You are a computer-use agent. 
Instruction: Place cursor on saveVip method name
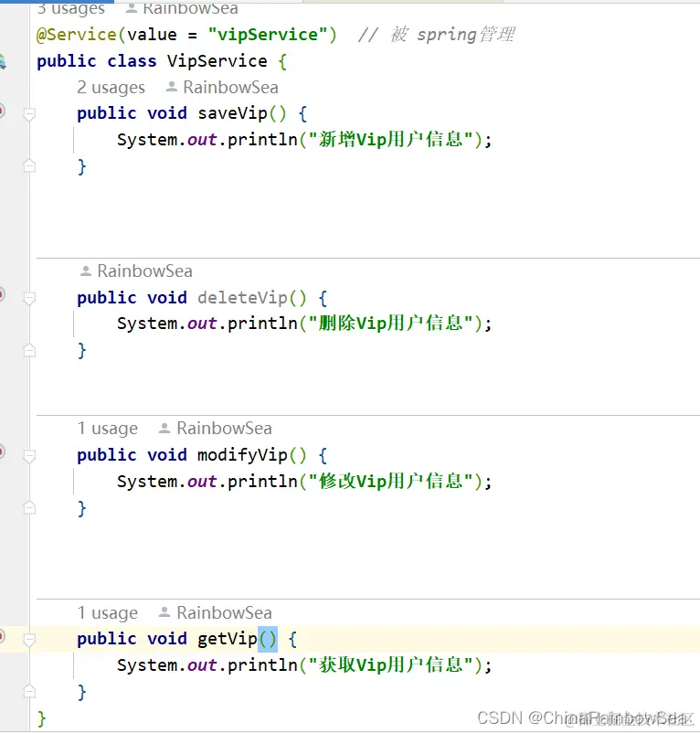click(x=232, y=113)
